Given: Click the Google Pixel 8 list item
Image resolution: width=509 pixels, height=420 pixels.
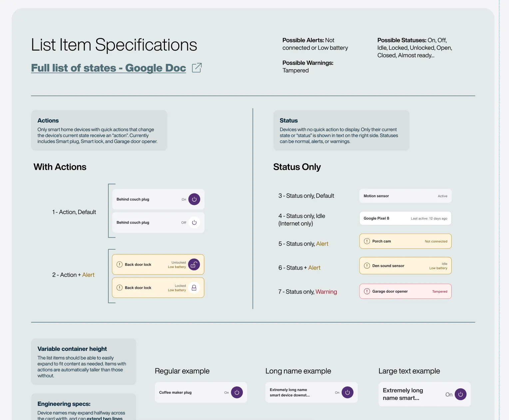Looking at the screenshot, I should (x=405, y=218).
